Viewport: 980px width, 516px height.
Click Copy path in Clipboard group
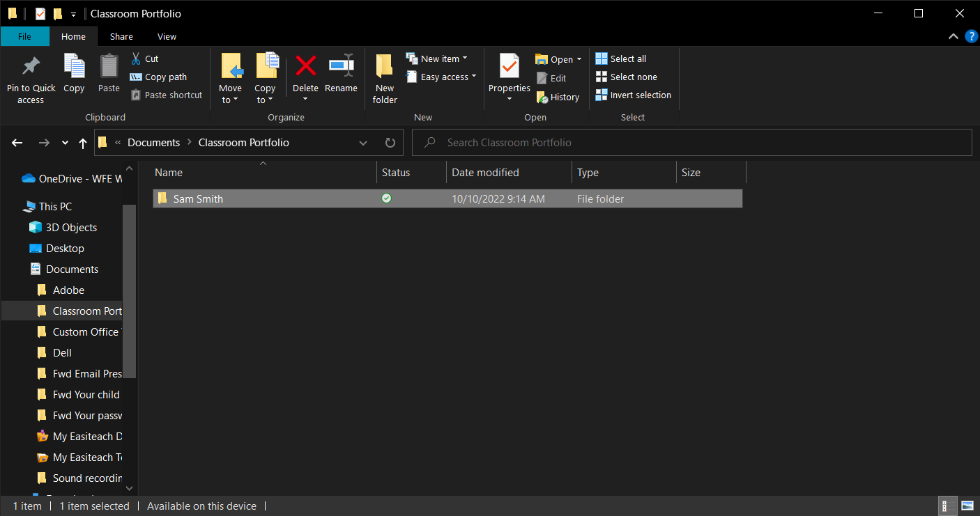(x=158, y=77)
